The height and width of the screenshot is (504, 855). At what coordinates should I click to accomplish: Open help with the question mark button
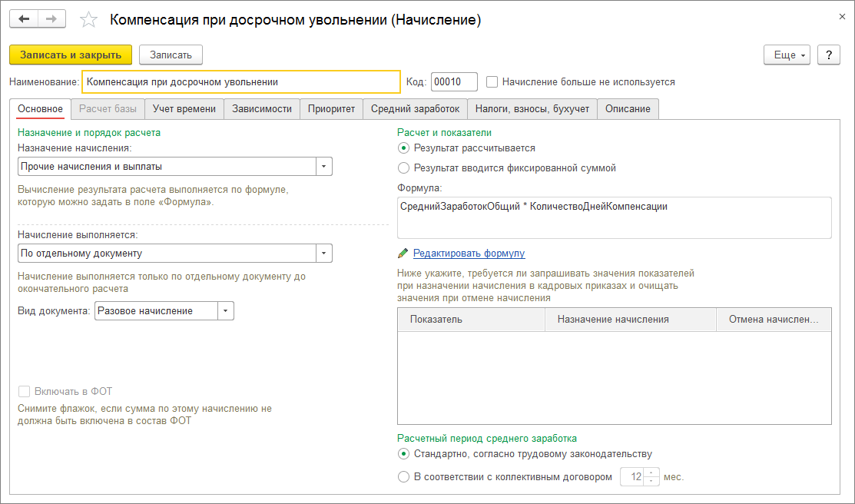pyautogui.click(x=828, y=55)
